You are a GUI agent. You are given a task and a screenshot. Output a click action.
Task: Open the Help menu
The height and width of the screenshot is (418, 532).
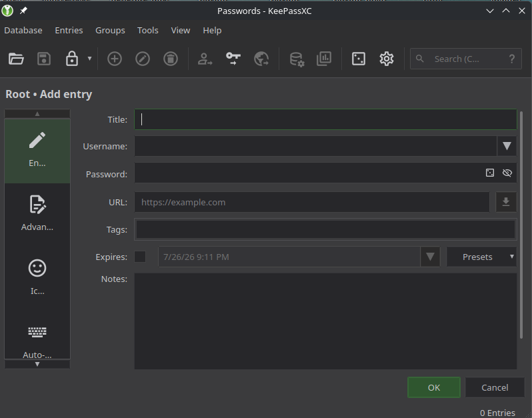point(212,30)
